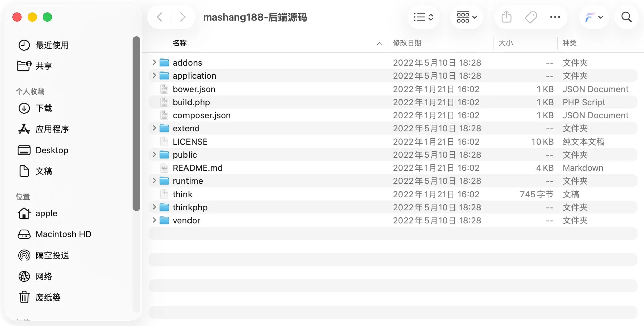This screenshot has width=644, height=326.
Task: Open AirDrop (隔空投送) in the sidebar
Action: coord(44,255)
